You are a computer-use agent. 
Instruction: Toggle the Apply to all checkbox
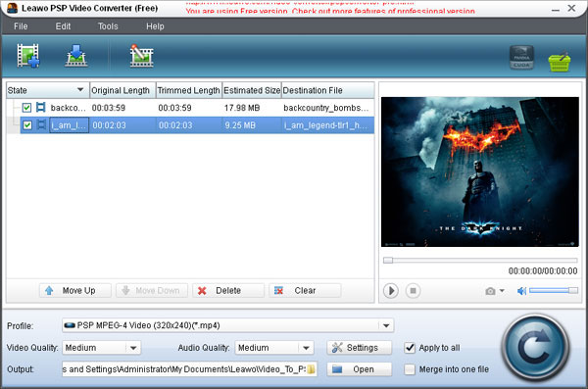pyautogui.click(x=410, y=348)
